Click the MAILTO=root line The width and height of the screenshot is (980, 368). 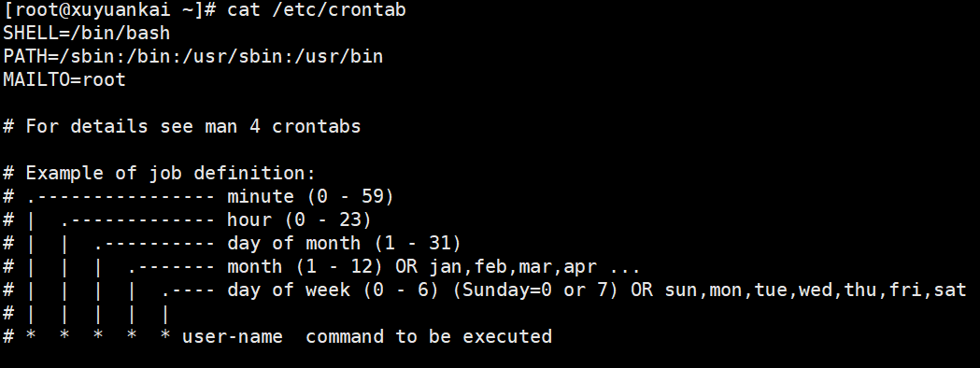[x=64, y=80]
